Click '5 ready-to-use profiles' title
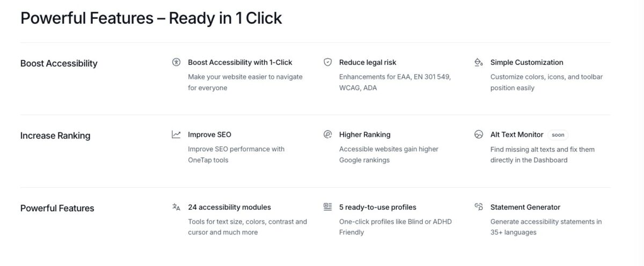 pyautogui.click(x=377, y=207)
